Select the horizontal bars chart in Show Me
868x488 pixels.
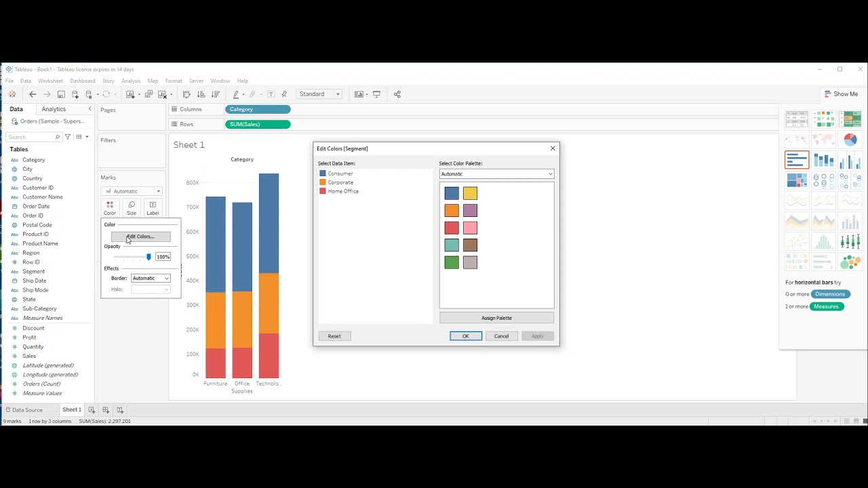click(797, 160)
